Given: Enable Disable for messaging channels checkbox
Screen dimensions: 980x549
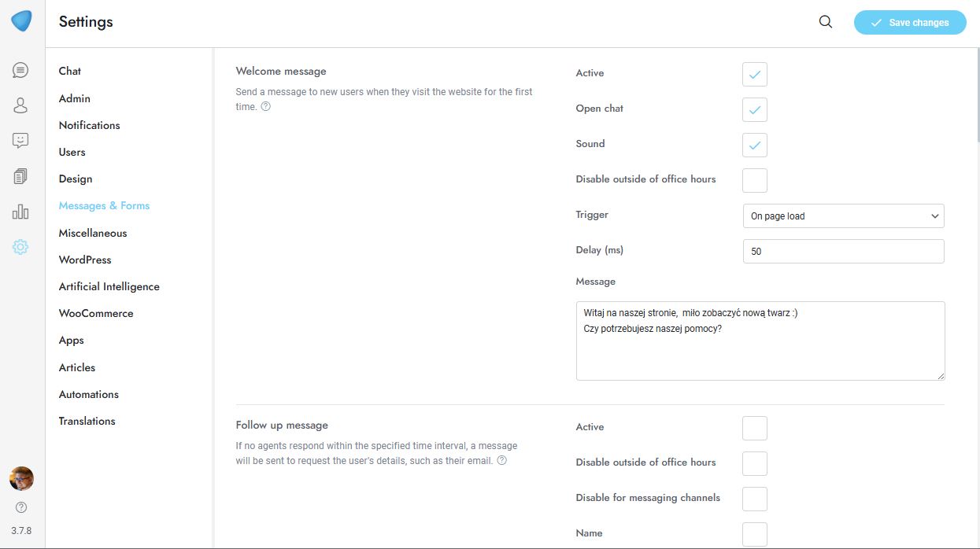Looking at the screenshot, I should pos(754,499).
